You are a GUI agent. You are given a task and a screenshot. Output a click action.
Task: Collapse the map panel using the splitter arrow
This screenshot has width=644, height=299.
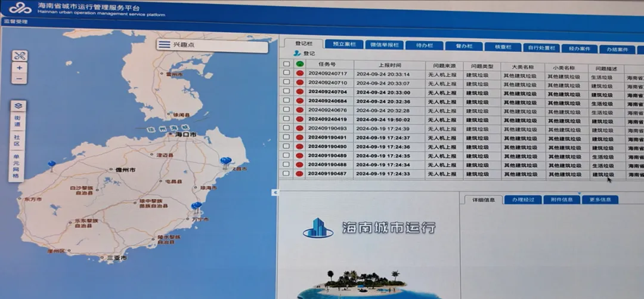(274, 192)
